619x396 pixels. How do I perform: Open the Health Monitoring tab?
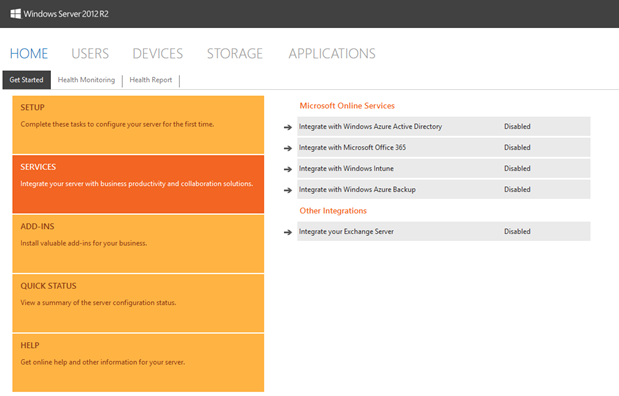86,80
